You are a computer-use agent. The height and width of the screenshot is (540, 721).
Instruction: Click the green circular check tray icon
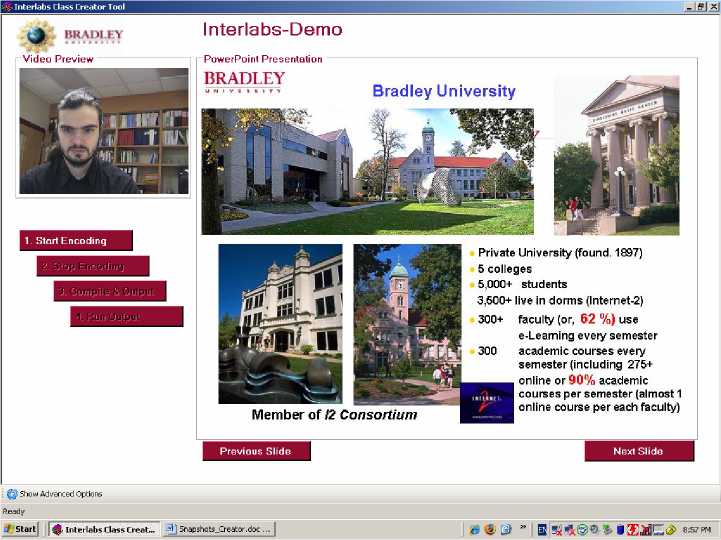click(582, 530)
